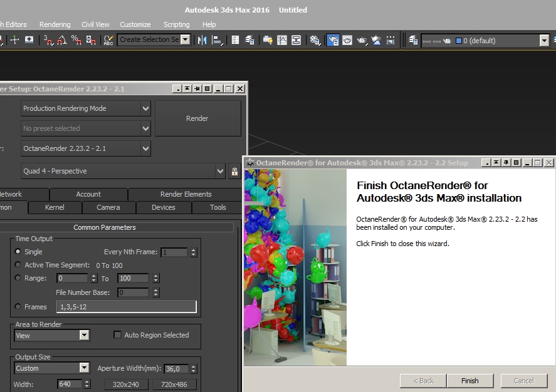Open the Help menu
The height and width of the screenshot is (392, 556).
tap(209, 24)
